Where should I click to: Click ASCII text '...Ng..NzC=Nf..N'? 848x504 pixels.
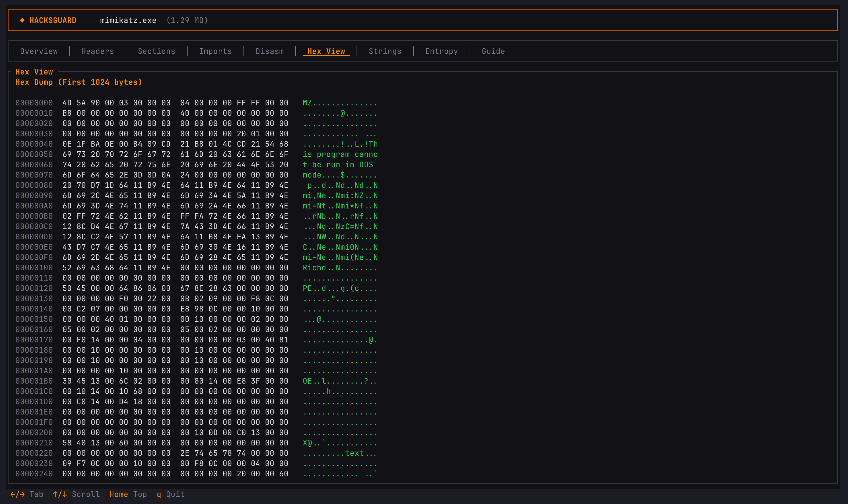pos(340,226)
